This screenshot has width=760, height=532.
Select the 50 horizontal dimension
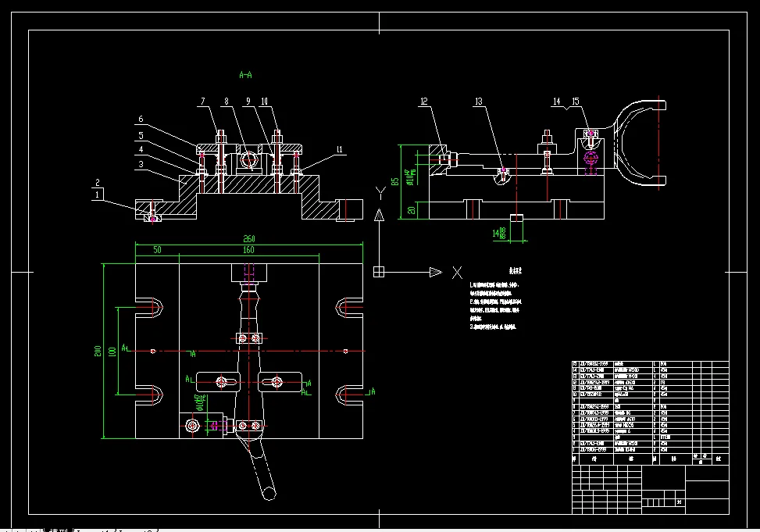pyautogui.click(x=157, y=250)
